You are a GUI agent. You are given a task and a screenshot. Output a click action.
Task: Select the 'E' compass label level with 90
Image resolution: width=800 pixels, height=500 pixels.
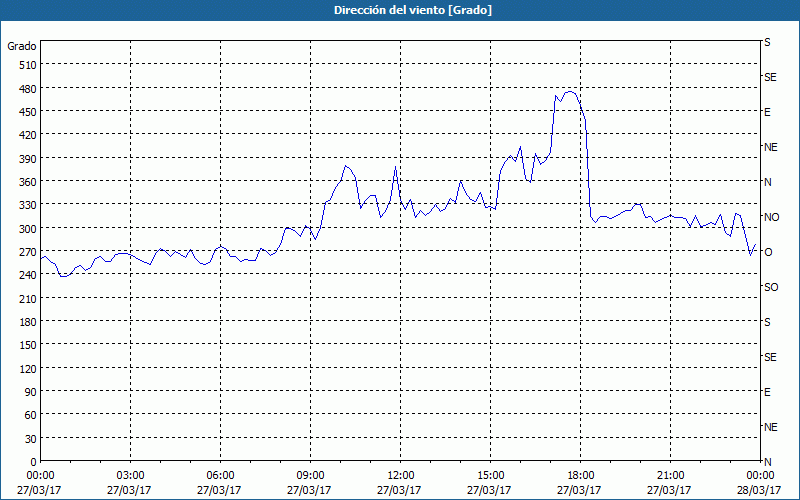[x=767, y=392]
